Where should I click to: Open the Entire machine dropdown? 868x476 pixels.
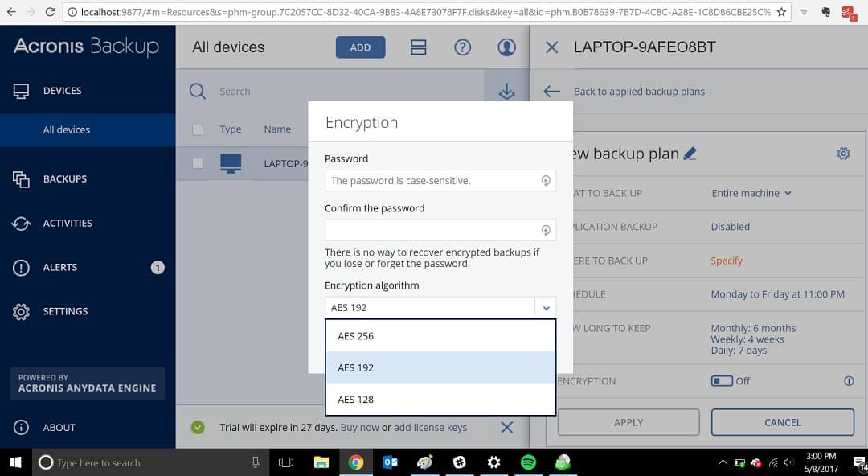pos(751,193)
